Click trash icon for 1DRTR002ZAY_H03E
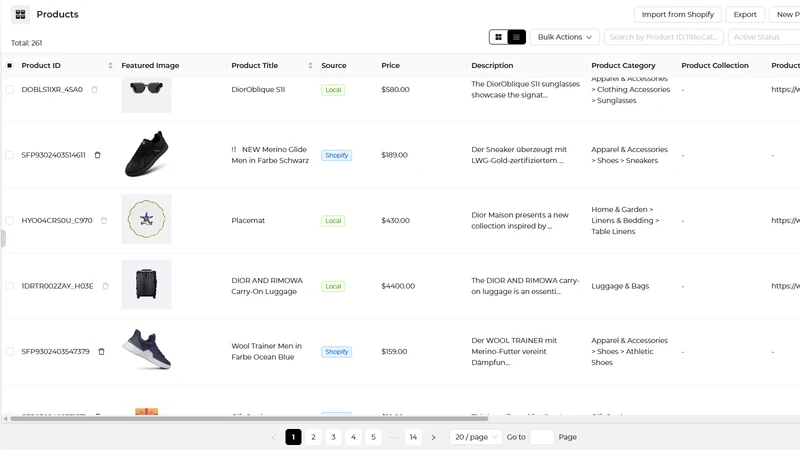800x450 pixels. click(x=106, y=286)
